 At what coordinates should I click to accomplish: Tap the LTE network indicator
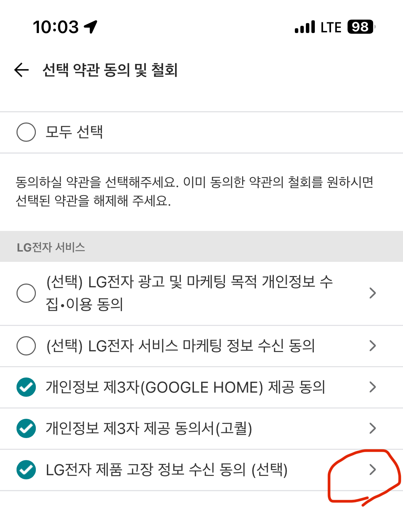click(x=331, y=27)
